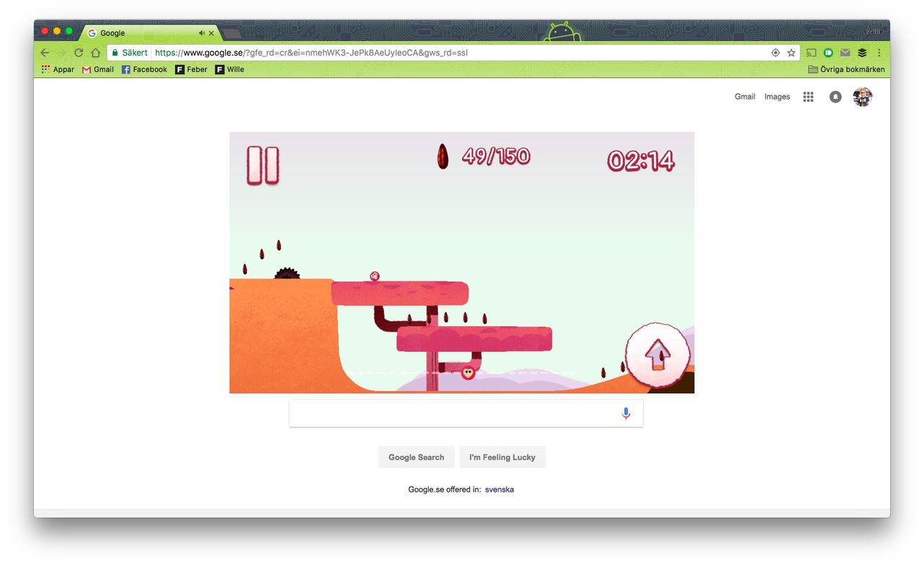Open the Gmail bookmark in bookmarks bar

98,69
